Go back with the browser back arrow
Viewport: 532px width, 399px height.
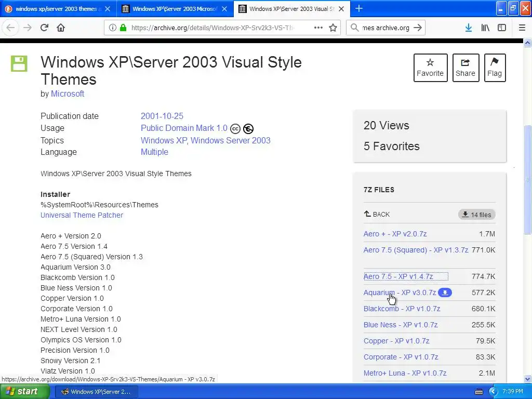[x=10, y=28]
